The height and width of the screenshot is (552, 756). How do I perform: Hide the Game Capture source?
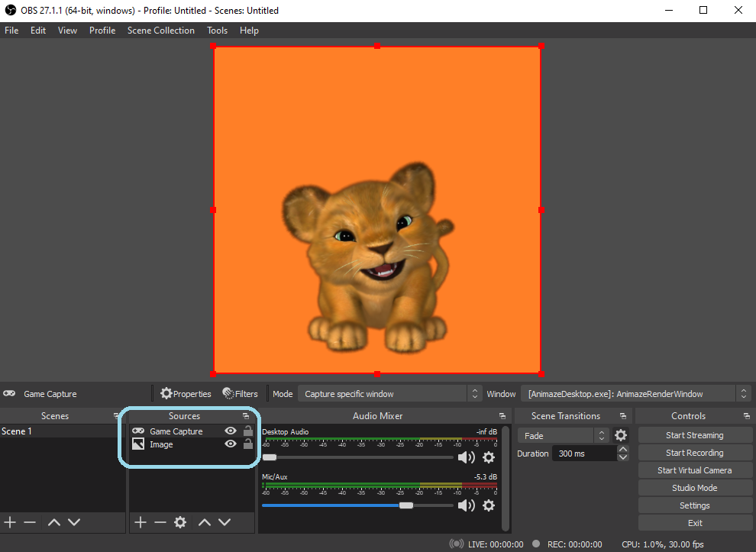(230, 431)
